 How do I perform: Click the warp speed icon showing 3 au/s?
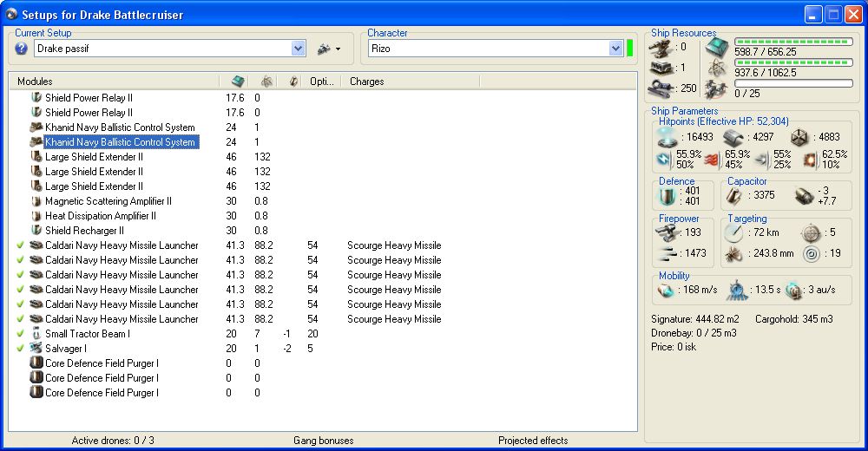(793, 290)
